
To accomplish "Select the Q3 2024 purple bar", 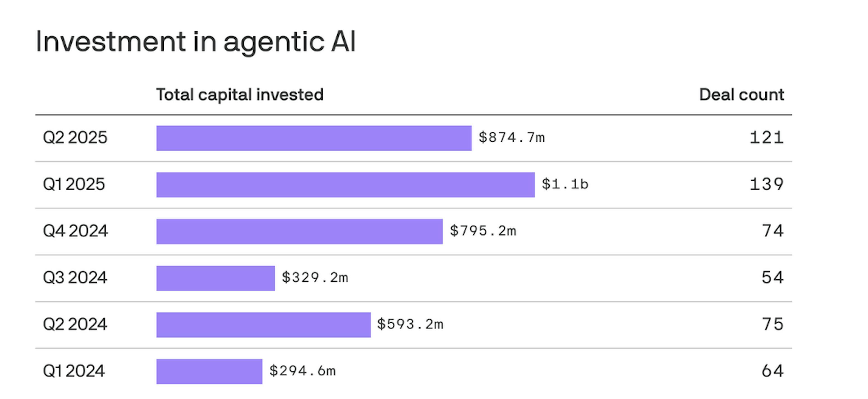I will coord(215,278).
